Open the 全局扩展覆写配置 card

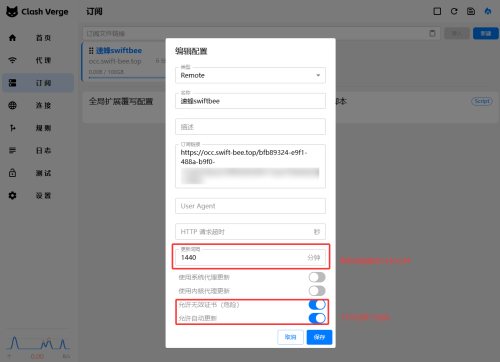[124, 108]
